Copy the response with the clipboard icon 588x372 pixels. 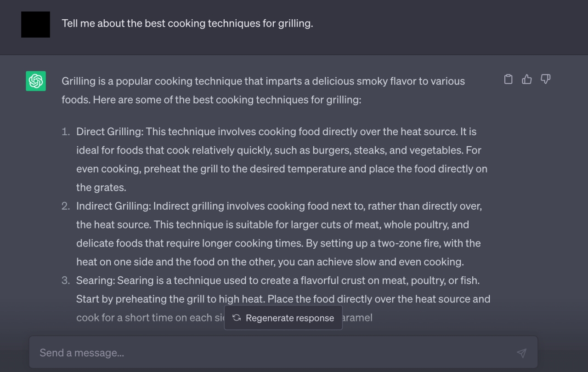point(508,80)
